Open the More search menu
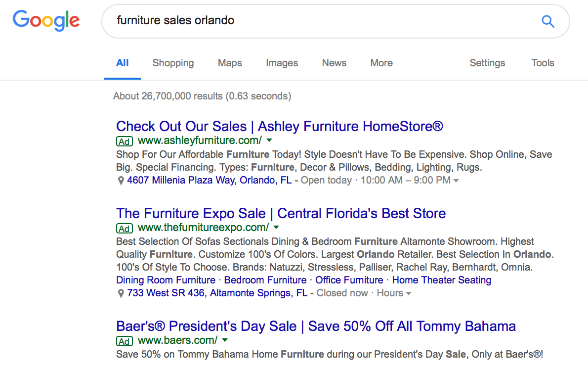This screenshot has width=588, height=371. coord(381,63)
